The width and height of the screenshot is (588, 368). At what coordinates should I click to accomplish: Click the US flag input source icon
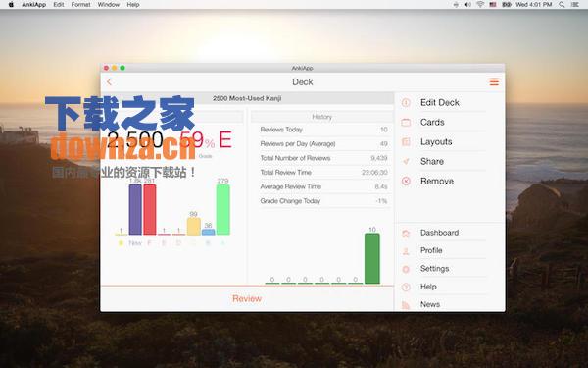493,5
